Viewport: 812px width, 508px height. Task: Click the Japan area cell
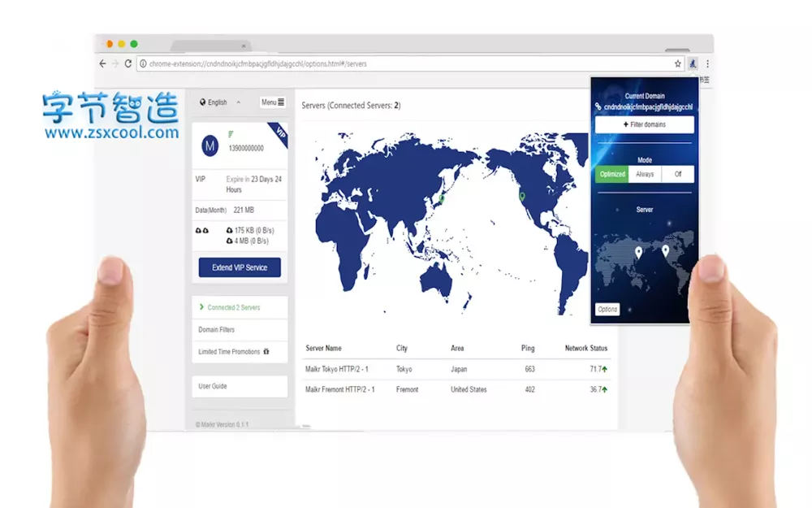coord(459,369)
